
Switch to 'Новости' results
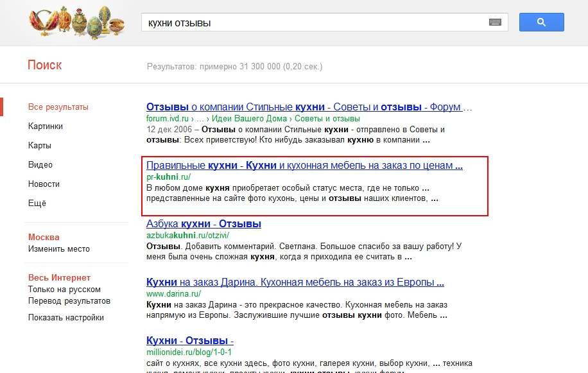[x=44, y=184]
